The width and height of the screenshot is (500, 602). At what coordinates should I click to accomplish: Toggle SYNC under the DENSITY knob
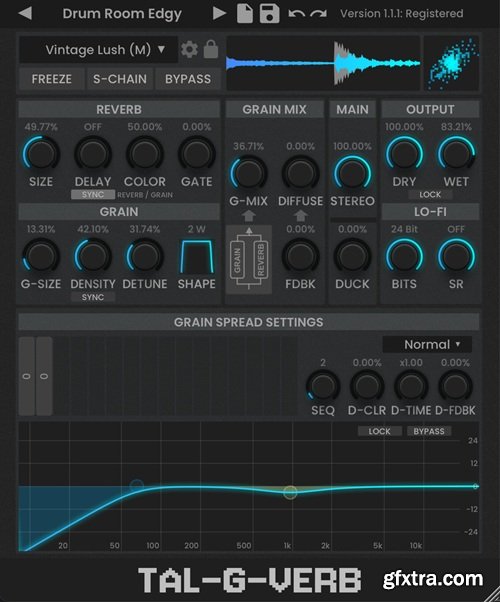pos(93,297)
